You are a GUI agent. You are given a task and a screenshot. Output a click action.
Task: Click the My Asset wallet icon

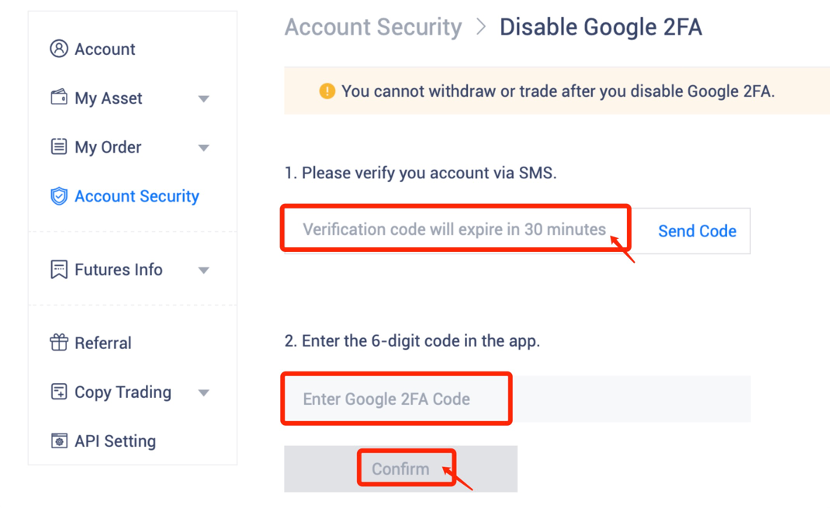tap(59, 98)
